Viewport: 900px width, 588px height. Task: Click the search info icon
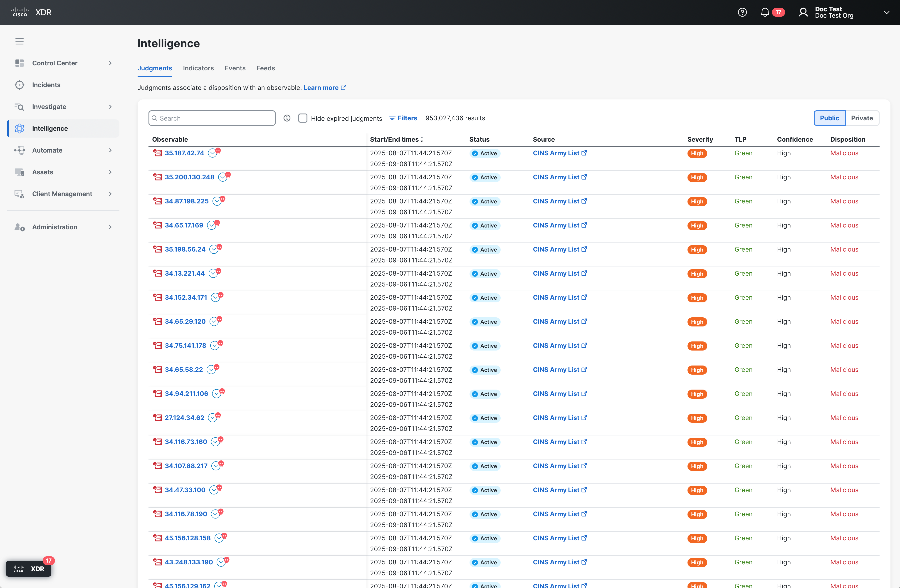click(287, 118)
